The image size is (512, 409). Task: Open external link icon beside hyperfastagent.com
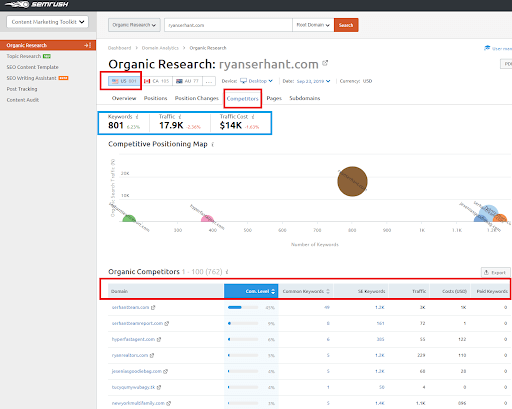click(x=159, y=339)
